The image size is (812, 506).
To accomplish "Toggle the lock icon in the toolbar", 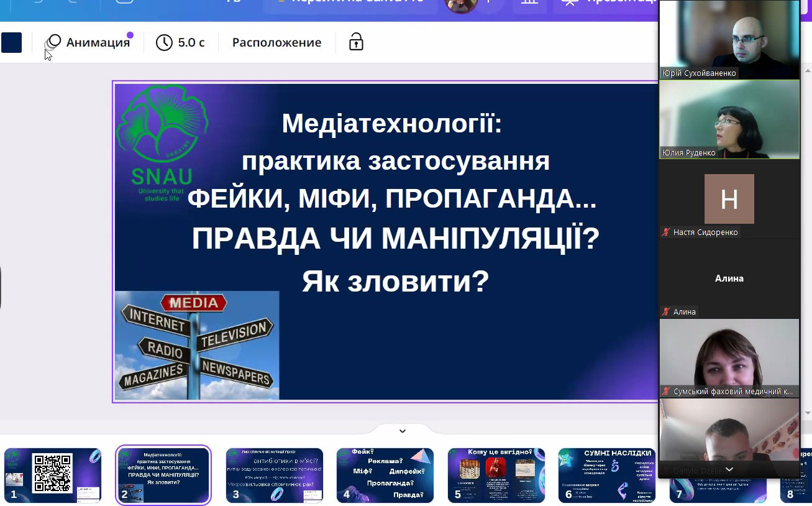I will [x=356, y=42].
